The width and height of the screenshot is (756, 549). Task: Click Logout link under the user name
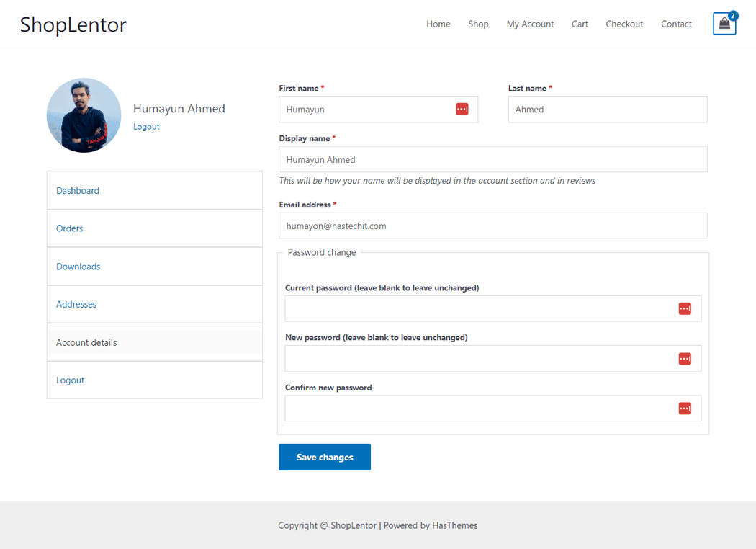[146, 127]
